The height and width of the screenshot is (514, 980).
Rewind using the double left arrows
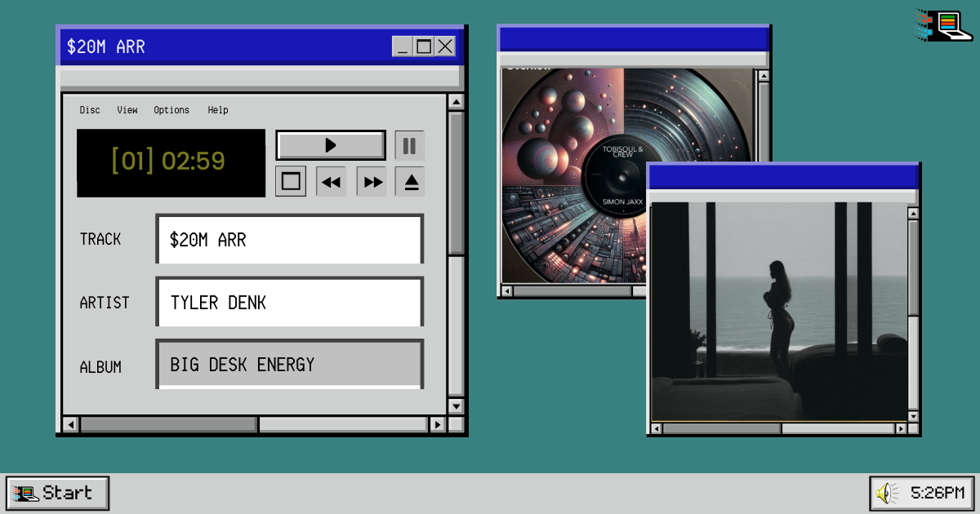pos(331,181)
